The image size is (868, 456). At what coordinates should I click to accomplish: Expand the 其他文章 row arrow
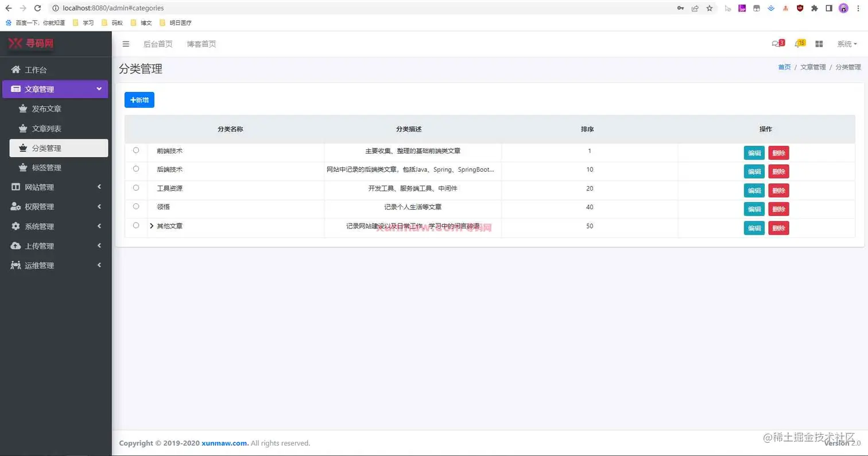pos(152,226)
